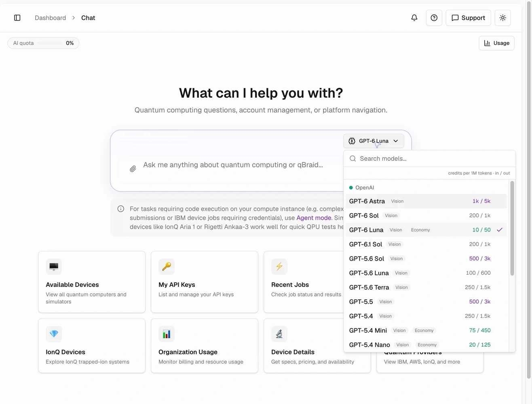Focus the Search models input field
Screen dimensions: 532x404
pyautogui.click(x=429, y=159)
